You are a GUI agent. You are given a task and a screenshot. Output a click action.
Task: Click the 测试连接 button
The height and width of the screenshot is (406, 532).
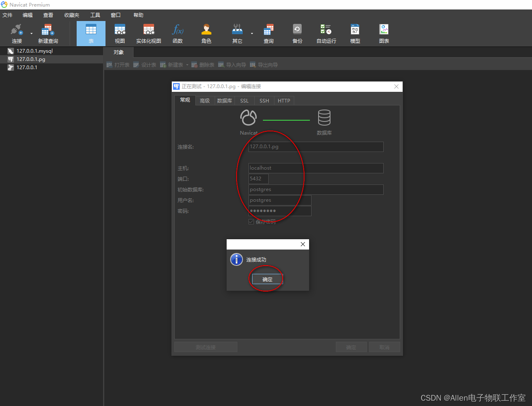[206, 347]
